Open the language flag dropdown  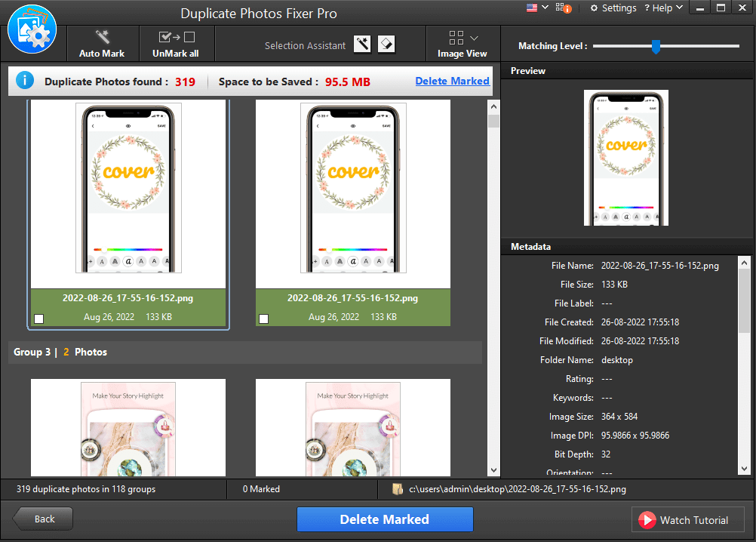click(x=536, y=8)
